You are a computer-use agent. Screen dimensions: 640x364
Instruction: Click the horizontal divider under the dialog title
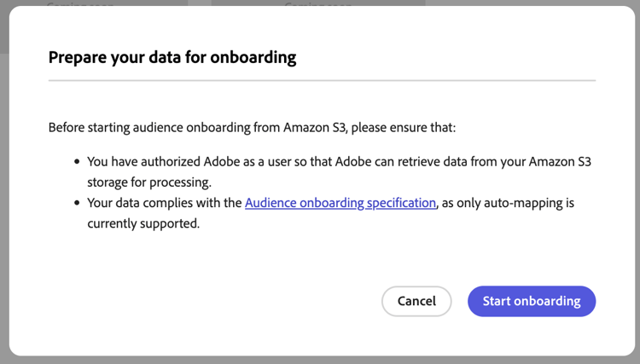(x=322, y=80)
